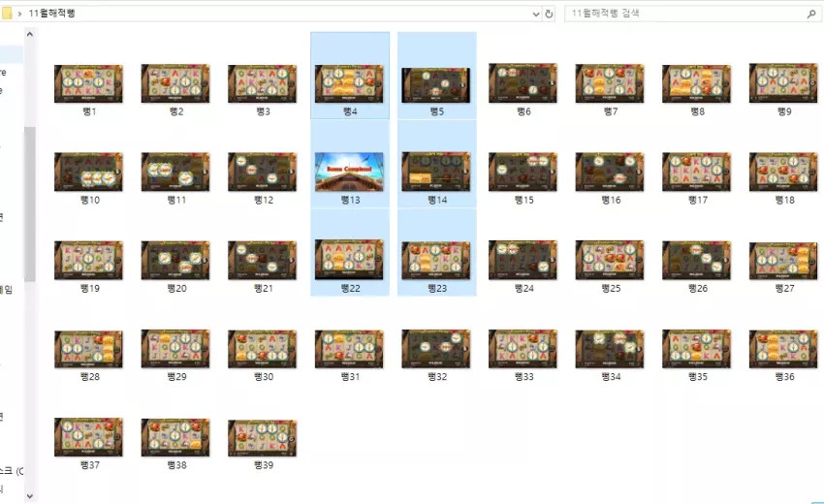The width and height of the screenshot is (824, 504).
Task: Open the address bar history dropdown
Action: point(535,14)
